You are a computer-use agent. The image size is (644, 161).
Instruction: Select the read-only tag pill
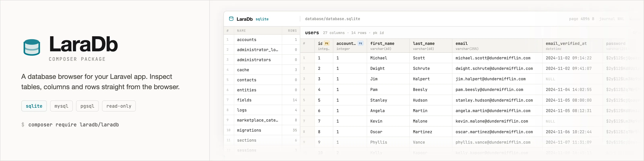pos(119,106)
